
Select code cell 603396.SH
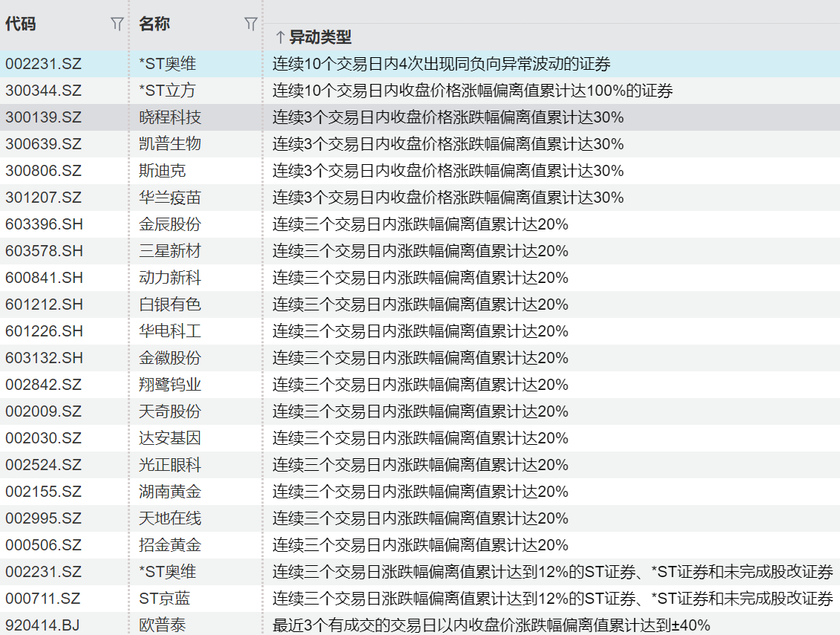(44, 224)
